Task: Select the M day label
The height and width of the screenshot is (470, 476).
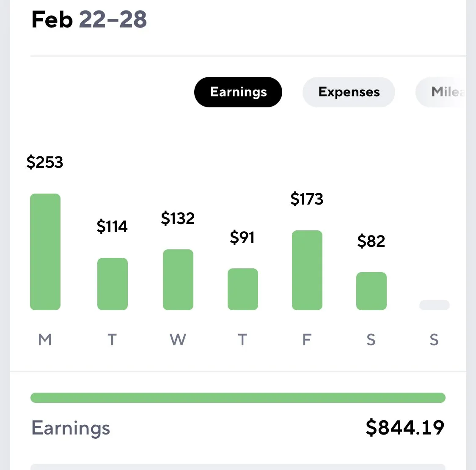Action: [45, 339]
